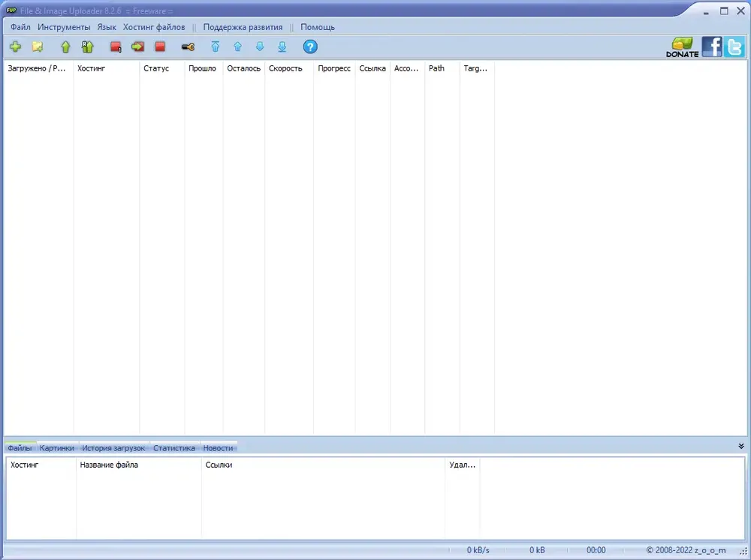Image resolution: width=751 pixels, height=560 pixels.
Task: Click the blue move-to-bottom arrow icon
Action: click(282, 47)
